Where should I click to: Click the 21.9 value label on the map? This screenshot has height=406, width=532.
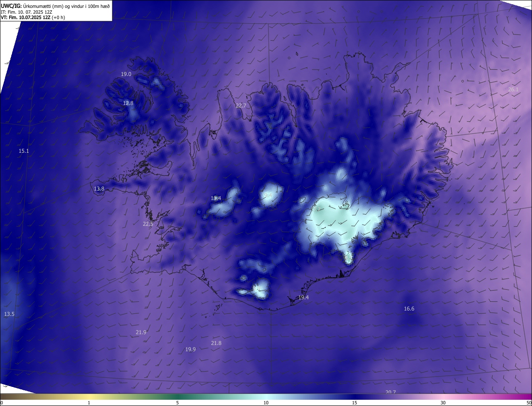coord(141,332)
